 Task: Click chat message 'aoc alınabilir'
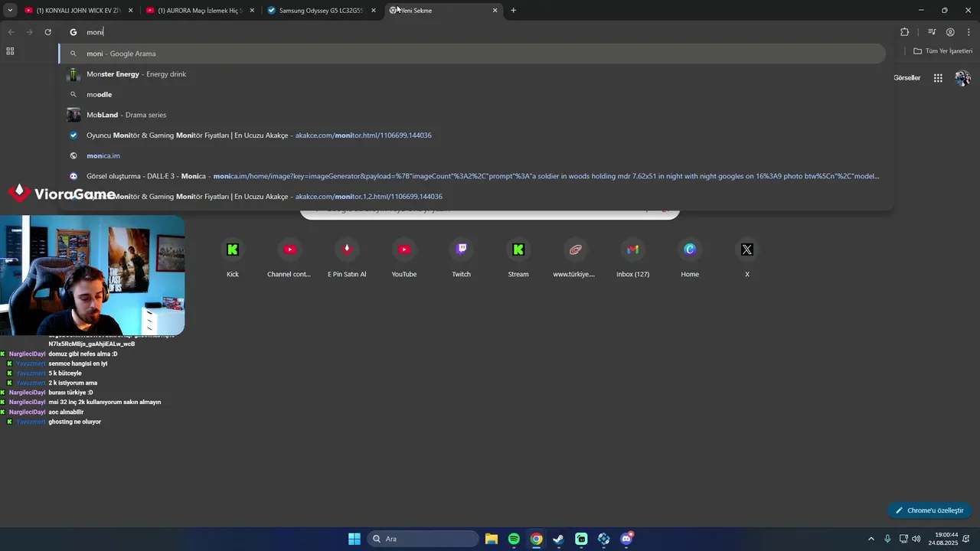(x=66, y=412)
